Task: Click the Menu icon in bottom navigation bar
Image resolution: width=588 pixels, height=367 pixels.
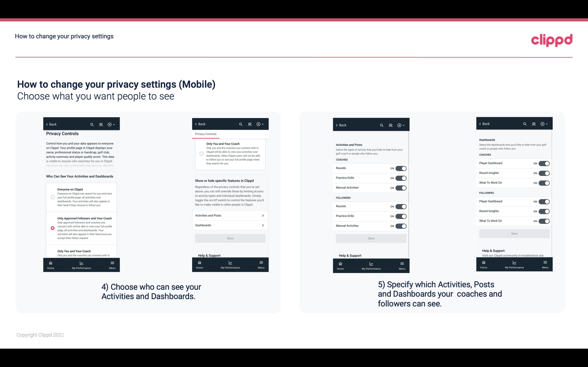Action: 112,263
